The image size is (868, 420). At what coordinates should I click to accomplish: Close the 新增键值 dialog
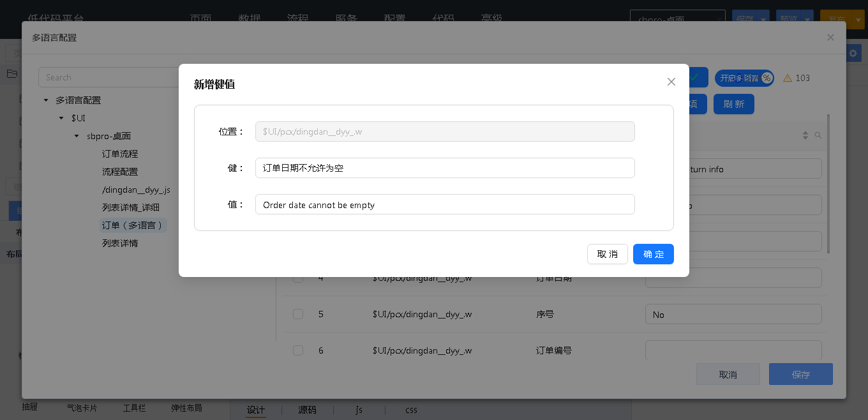click(x=671, y=82)
